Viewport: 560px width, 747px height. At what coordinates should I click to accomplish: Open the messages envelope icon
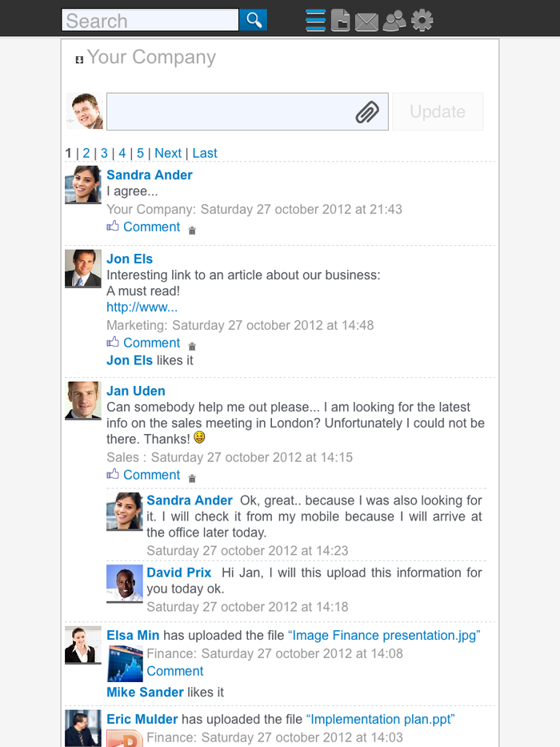pos(366,21)
